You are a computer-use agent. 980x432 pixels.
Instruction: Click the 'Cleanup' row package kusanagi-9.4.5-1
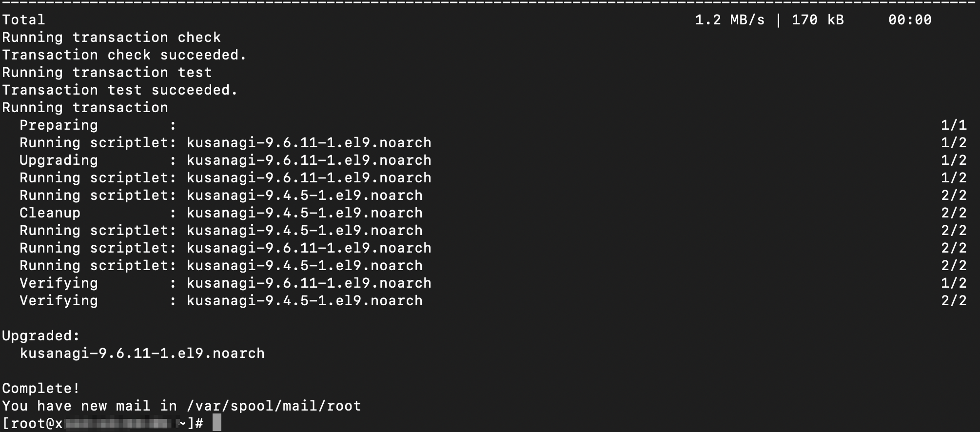click(305, 213)
